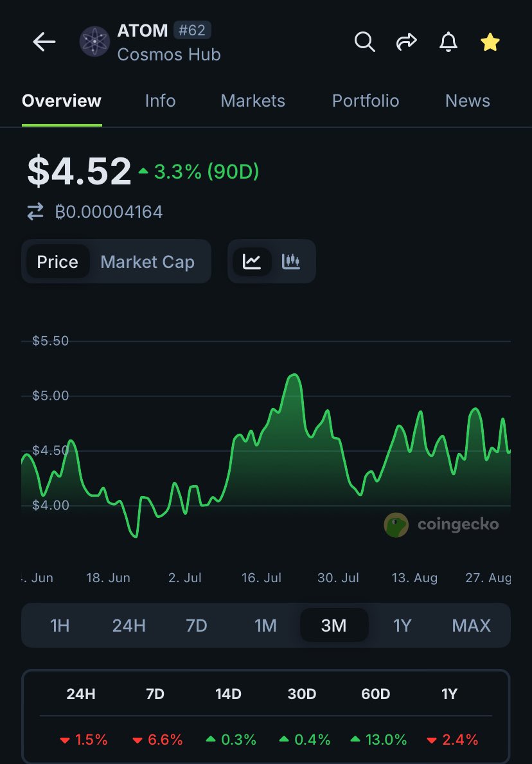Viewport: 532px width, 764px height.
Task: Set chart range to 7D
Action: click(197, 625)
